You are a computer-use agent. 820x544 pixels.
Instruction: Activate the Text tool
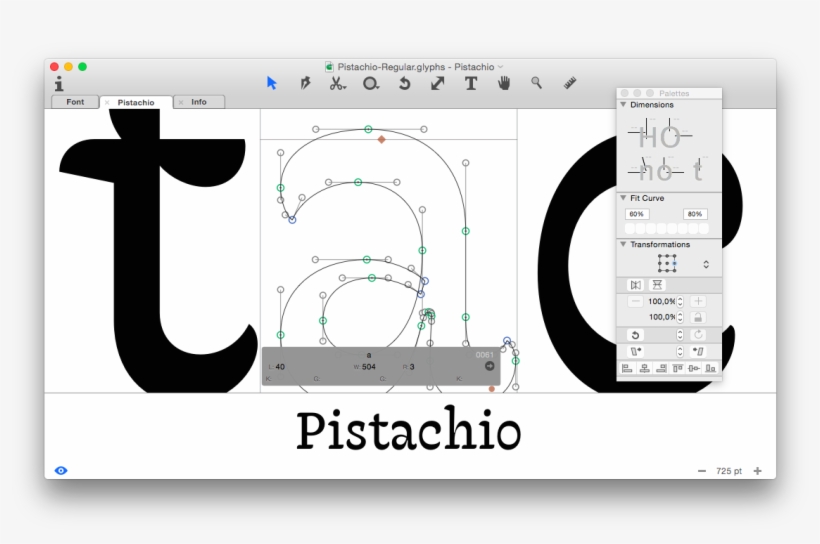point(471,83)
